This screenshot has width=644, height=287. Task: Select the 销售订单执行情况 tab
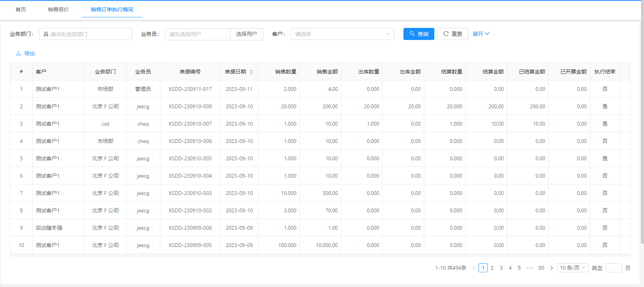click(112, 9)
